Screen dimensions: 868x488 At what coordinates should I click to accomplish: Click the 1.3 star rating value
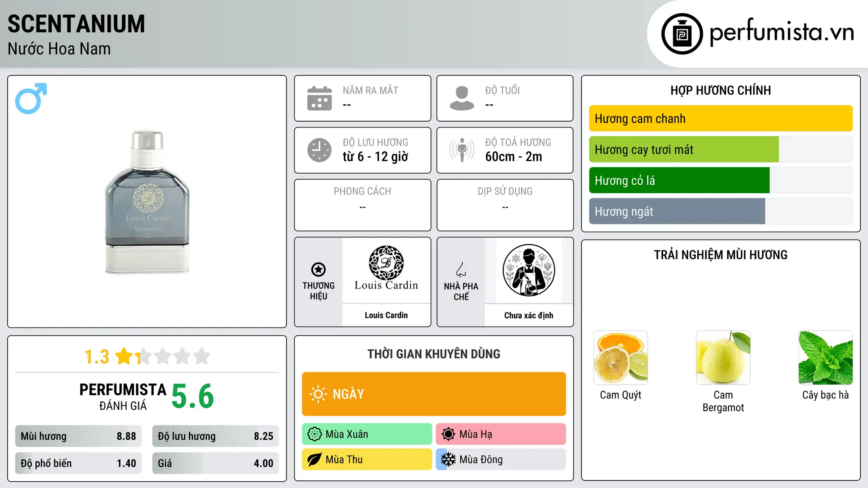pyautogui.click(x=97, y=357)
